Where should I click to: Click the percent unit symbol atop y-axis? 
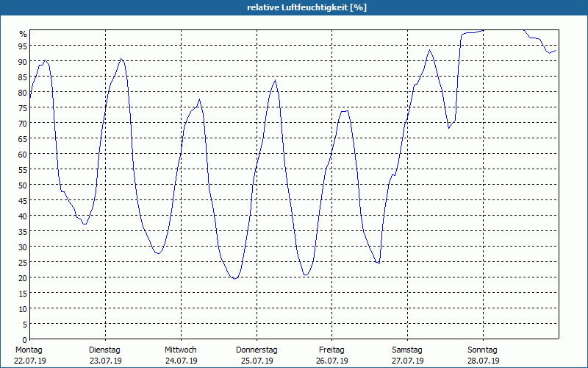point(24,34)
